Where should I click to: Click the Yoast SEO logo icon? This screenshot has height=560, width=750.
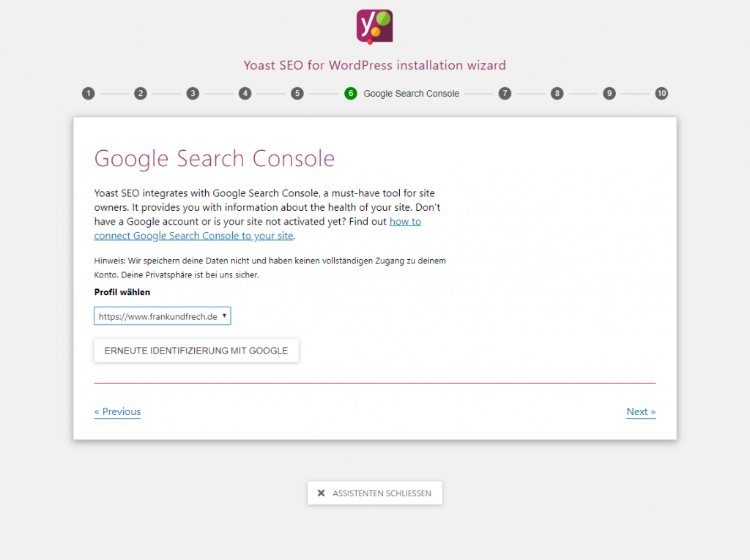click(374, 26)
